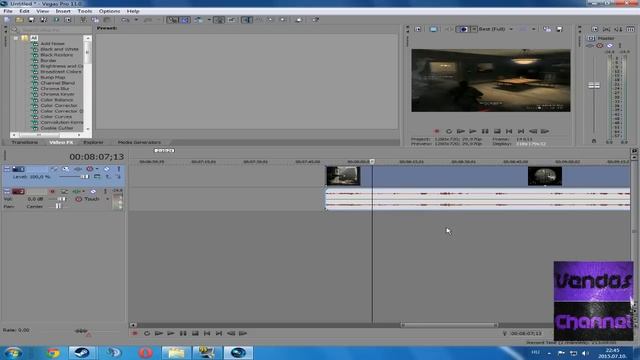Open the audio Track FX dropdown arrow
The width and height of the screenshot is (640, 360).
pos(84,191)
